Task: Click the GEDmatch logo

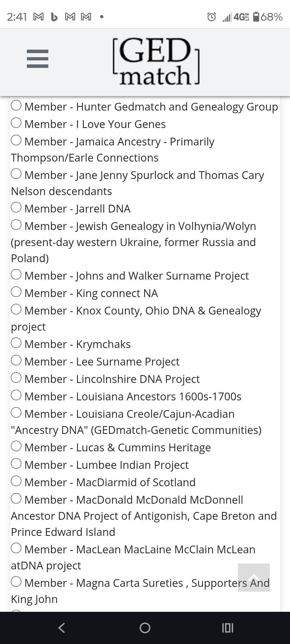Action: (x=156, y=62)
